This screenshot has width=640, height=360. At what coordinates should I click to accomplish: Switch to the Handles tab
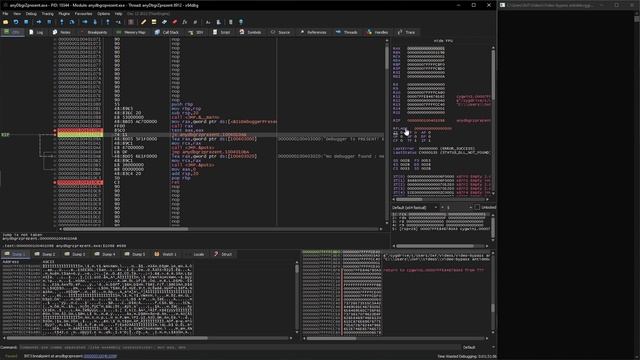(x=378, y=32)
